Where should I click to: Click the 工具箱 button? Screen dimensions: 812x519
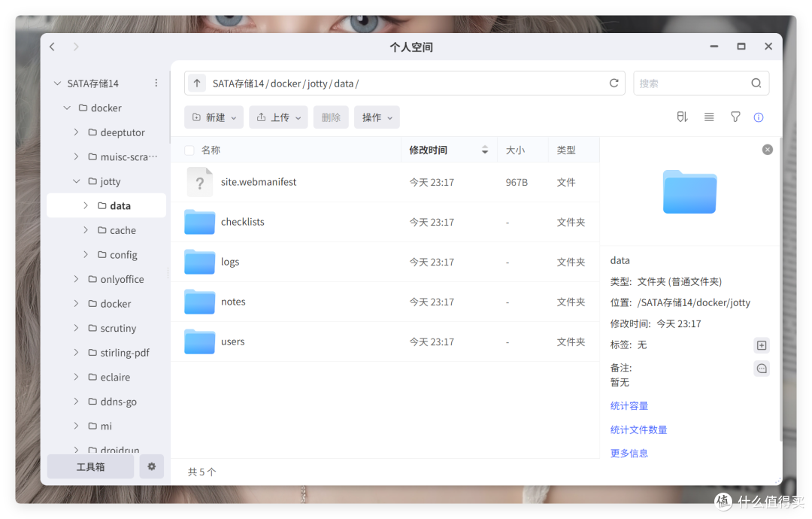(x=91, y=466)
